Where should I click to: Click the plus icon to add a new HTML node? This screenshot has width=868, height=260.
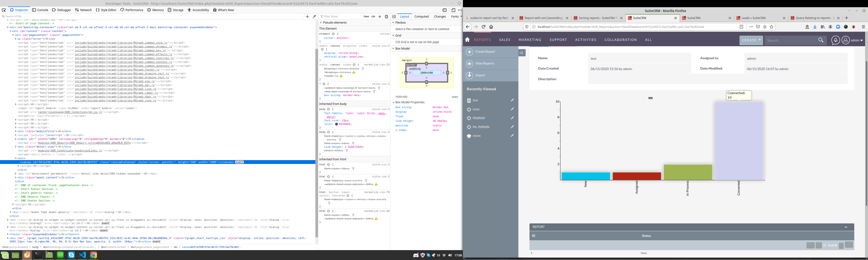point(307,16)
